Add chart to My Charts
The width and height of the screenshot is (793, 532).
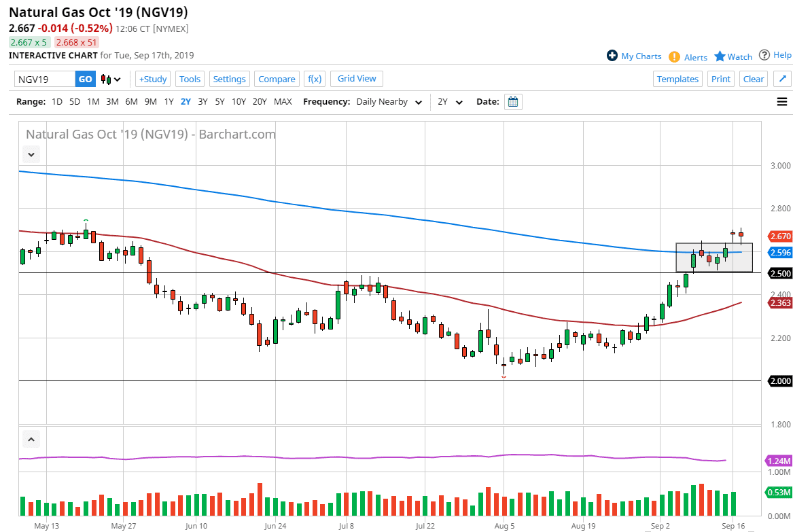click(x=634, y=56)
